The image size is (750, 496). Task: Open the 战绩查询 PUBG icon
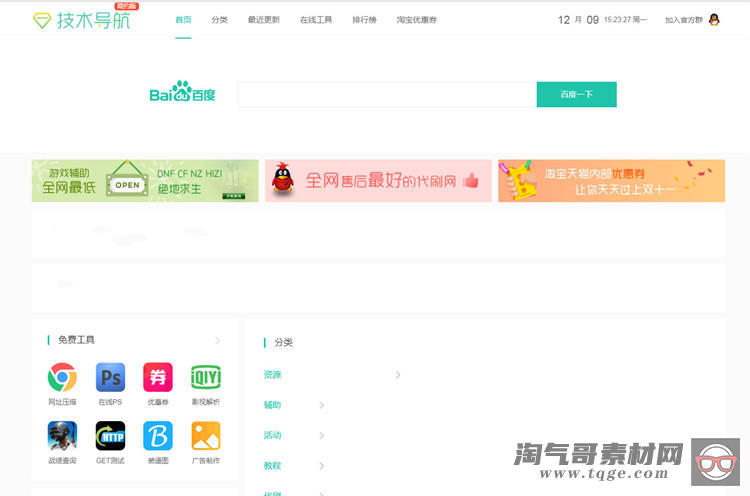pos(62,436)
